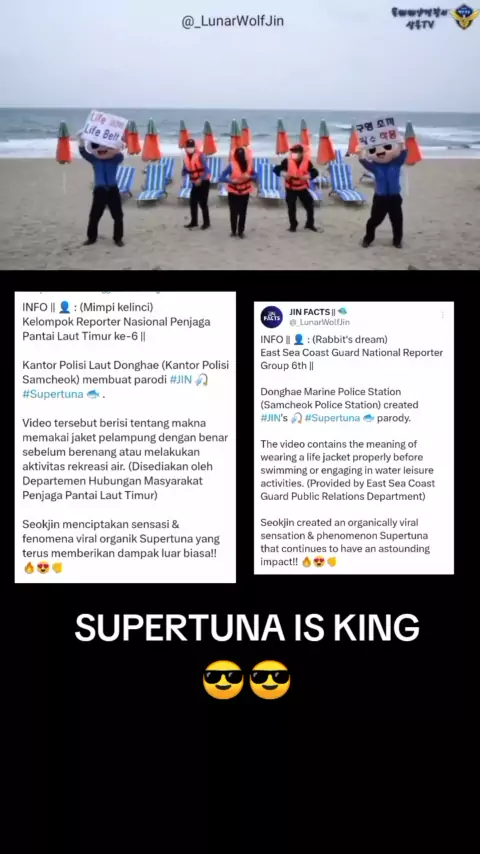
Task: Open the #JIN's hashtag in English tweet
Action: click(x=274, y=418)
